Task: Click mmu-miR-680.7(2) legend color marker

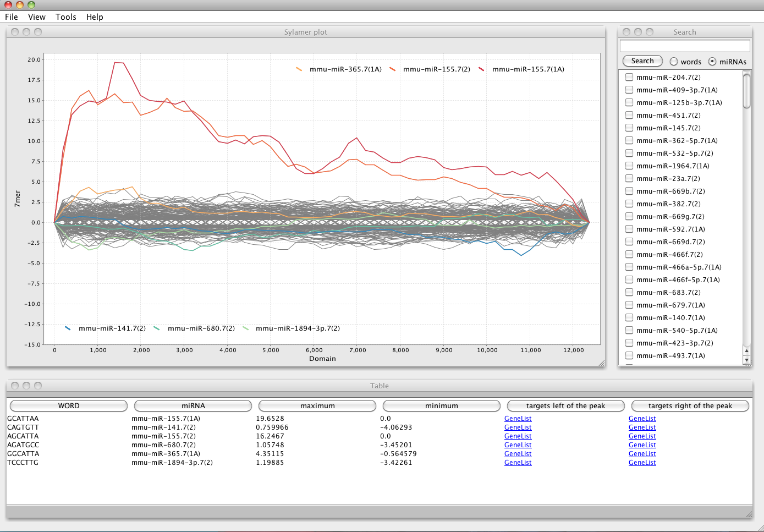Action: [x=157, y=328]
